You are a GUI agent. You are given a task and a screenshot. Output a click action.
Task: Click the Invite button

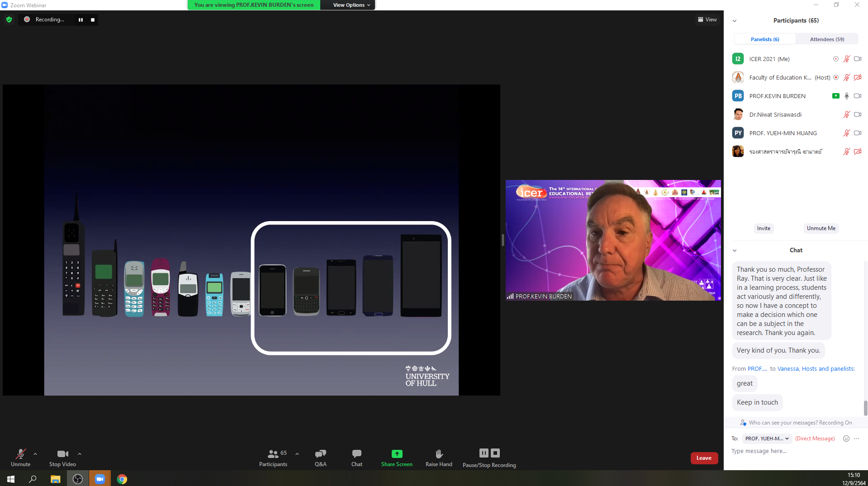[x=764, y=228]
